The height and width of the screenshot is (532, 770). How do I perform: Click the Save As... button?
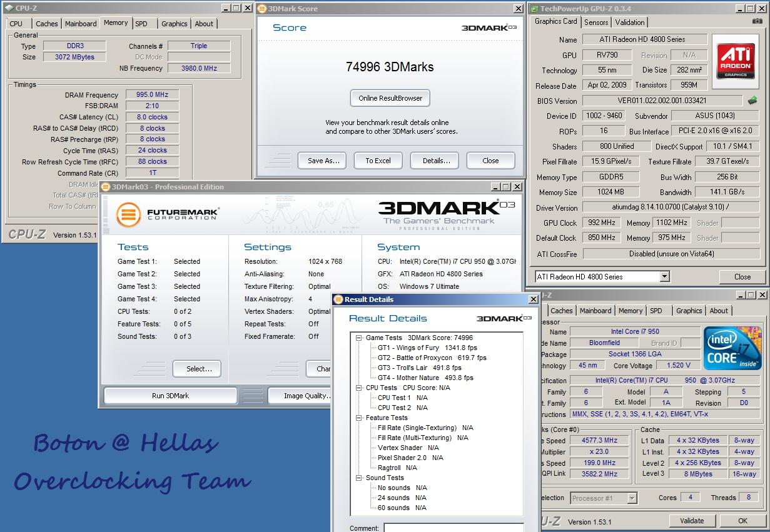point(323,161)
